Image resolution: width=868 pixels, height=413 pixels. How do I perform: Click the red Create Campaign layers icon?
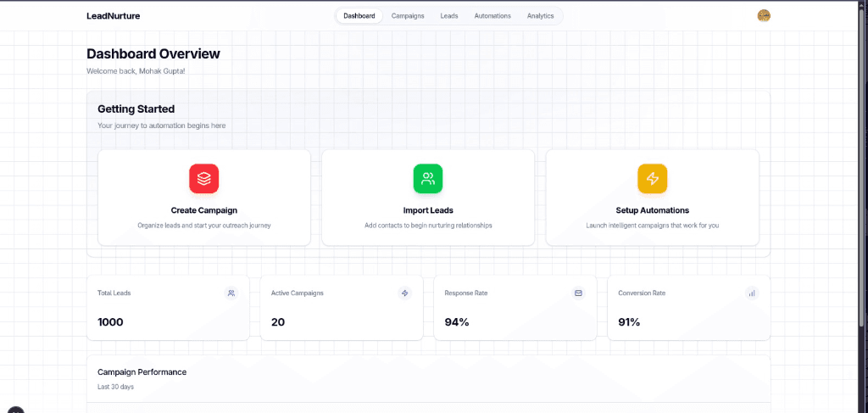tap(203, 178)
